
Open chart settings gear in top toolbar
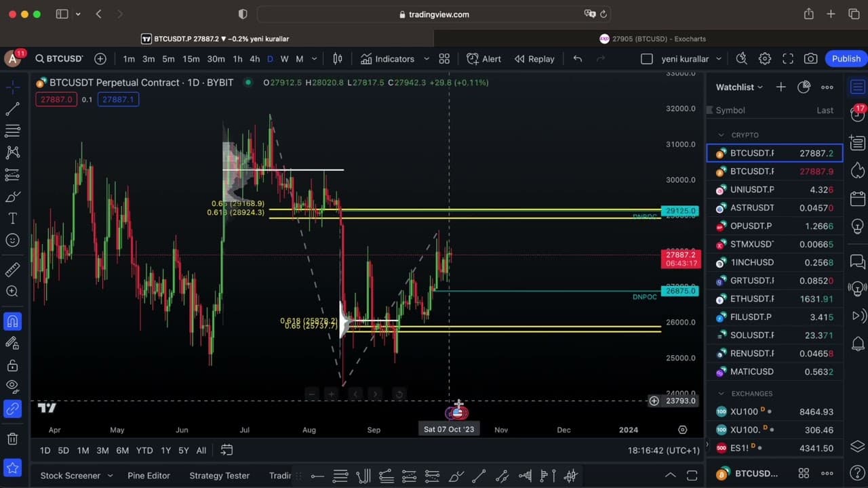765,59
